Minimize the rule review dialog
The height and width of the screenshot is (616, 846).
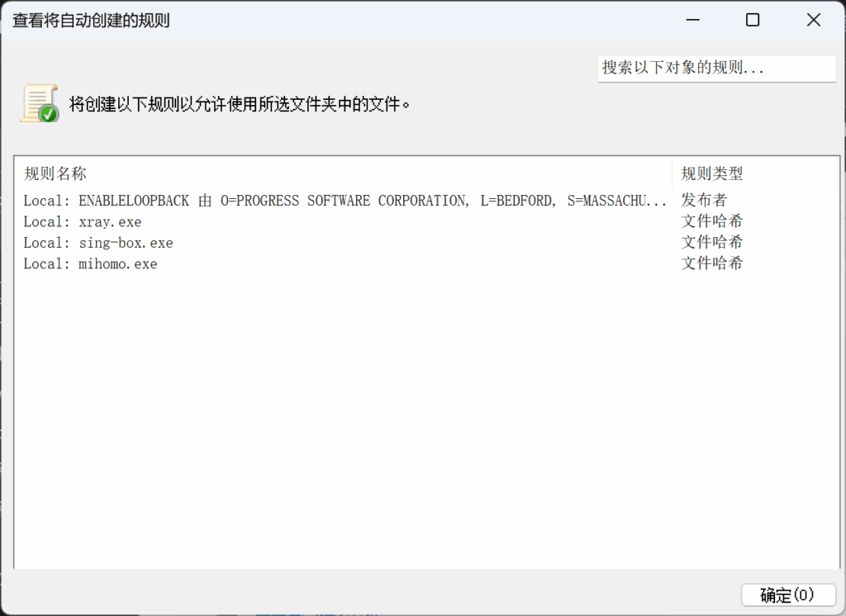pos(691,21)
